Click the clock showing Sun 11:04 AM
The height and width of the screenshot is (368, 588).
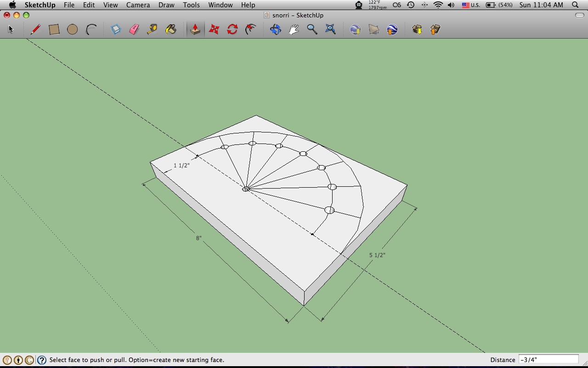(x=541, y=5)
